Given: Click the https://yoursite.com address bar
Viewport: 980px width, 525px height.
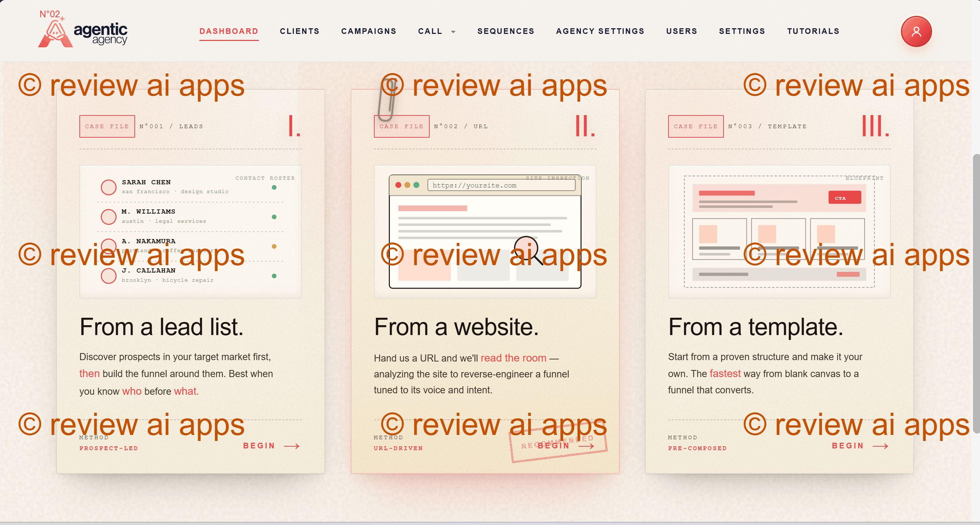Looking at the screenshot, I should point(501,185).
